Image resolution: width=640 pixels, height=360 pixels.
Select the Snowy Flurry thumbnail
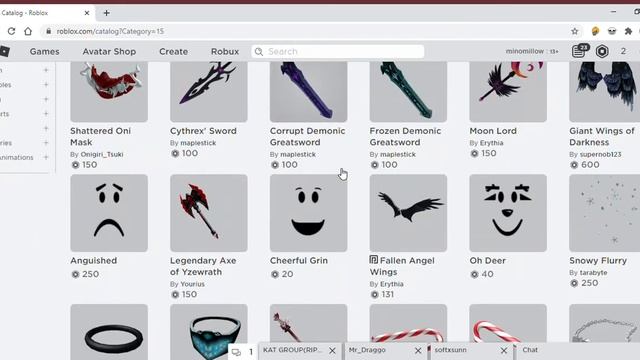click(x=604, y=213)
